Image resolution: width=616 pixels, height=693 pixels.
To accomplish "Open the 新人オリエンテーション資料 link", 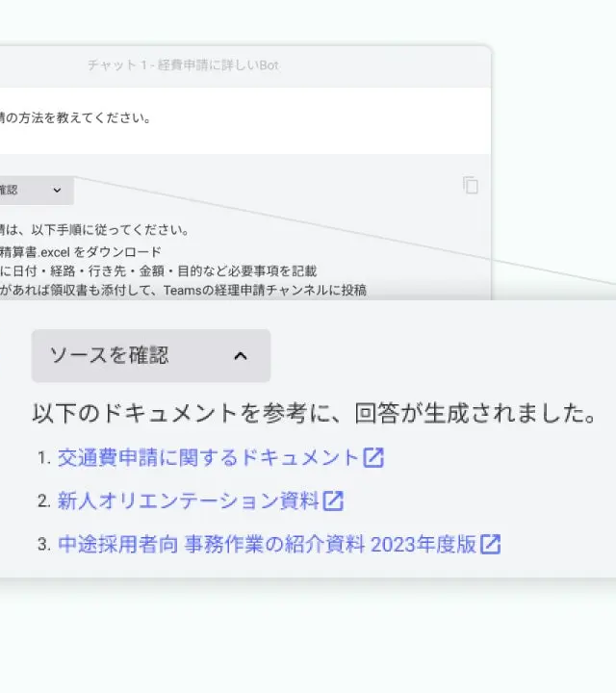I will pos(188,500).
